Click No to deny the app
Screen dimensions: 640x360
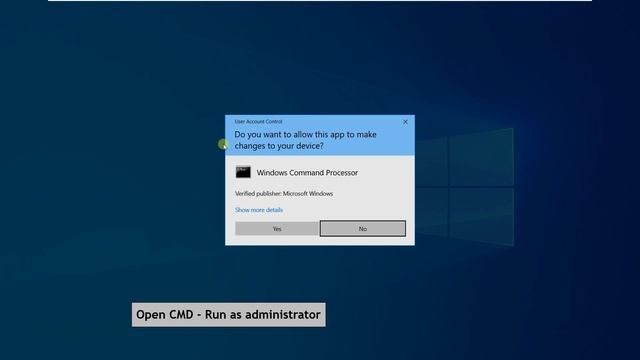coord(362,229)
